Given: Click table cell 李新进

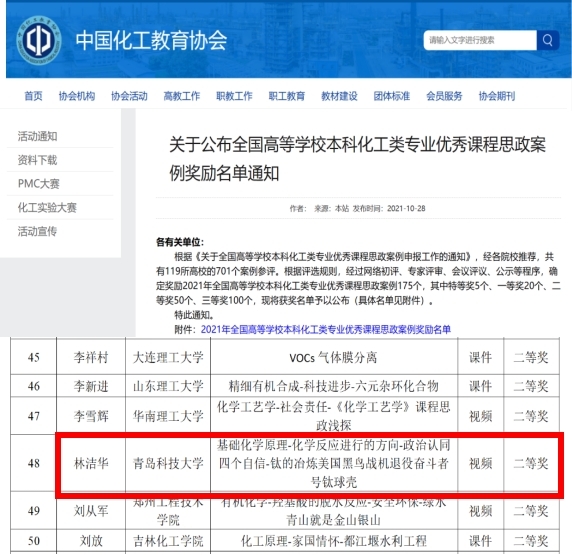Looking at the screenshot, I should (x=91, y=386).
